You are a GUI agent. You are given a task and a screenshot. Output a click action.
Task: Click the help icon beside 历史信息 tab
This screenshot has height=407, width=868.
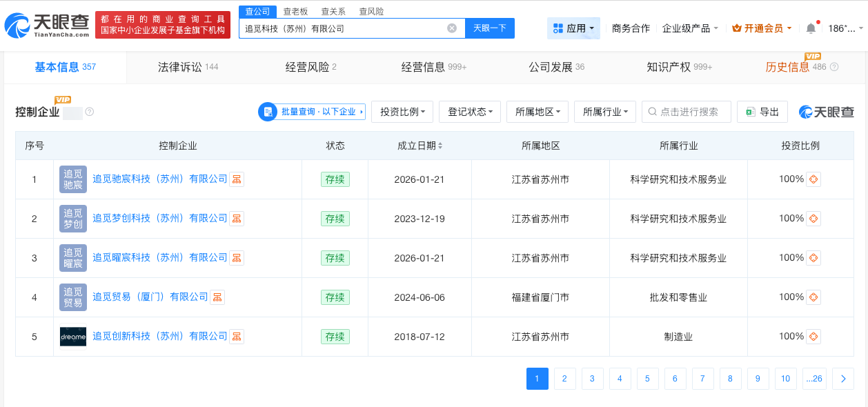[x=834, y=67]
